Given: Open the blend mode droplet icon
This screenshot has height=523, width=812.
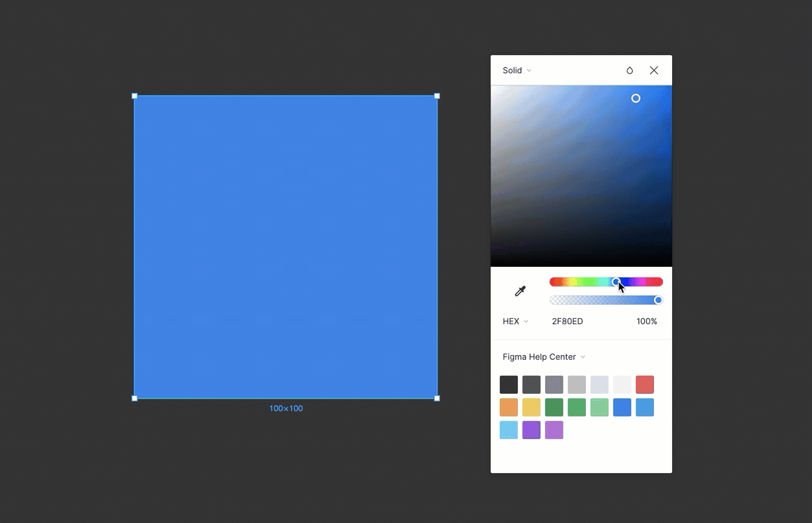Looking at the screenshot, I should click(630, 70).
